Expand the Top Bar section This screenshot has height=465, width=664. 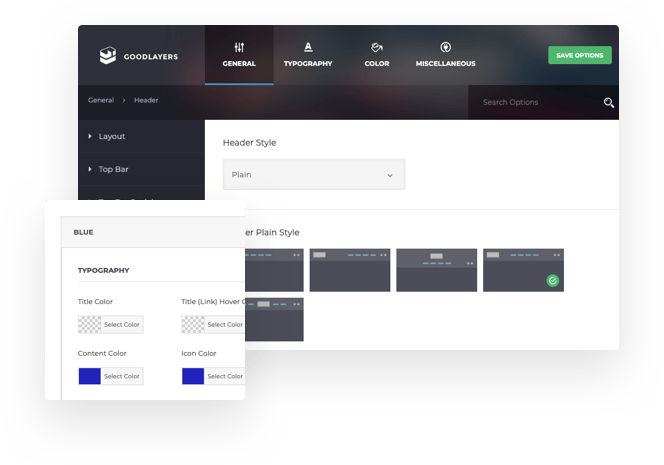pyautogui.click(x=113, y=169)
